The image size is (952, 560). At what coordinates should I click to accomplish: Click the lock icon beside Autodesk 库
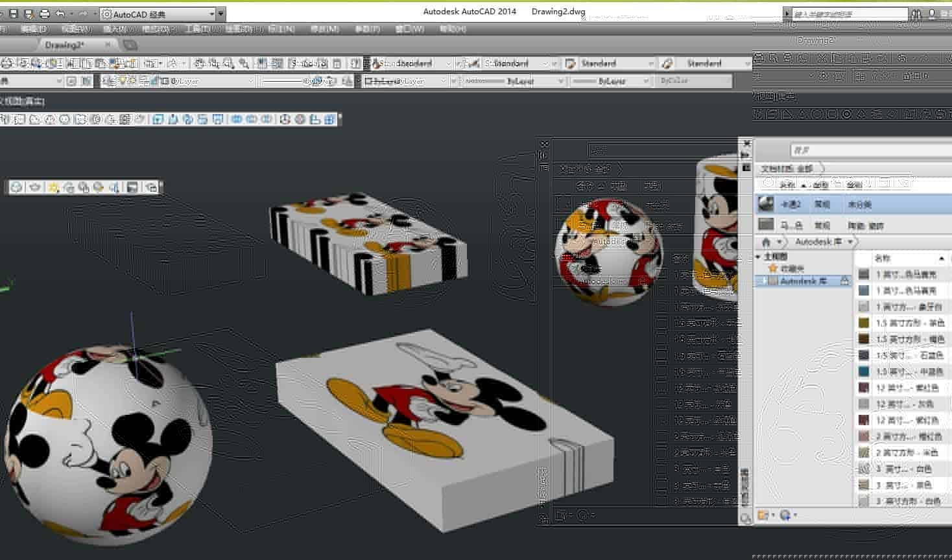(x=844, y=281)
